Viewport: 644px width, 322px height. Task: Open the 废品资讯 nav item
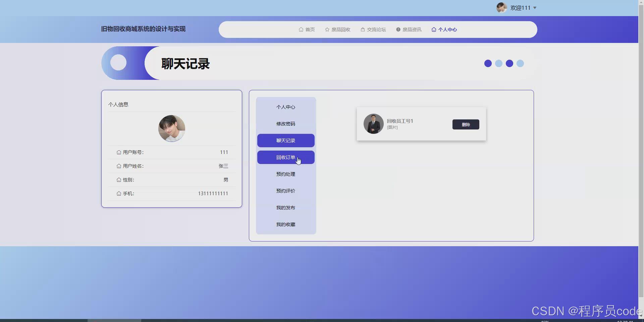coord(409,30)
